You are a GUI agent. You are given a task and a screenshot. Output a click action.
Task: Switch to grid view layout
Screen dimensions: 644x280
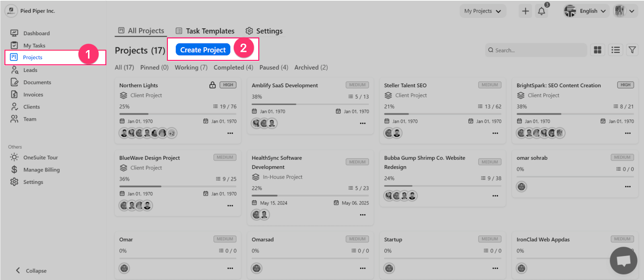pyautogui.click(x=598, y=50)
